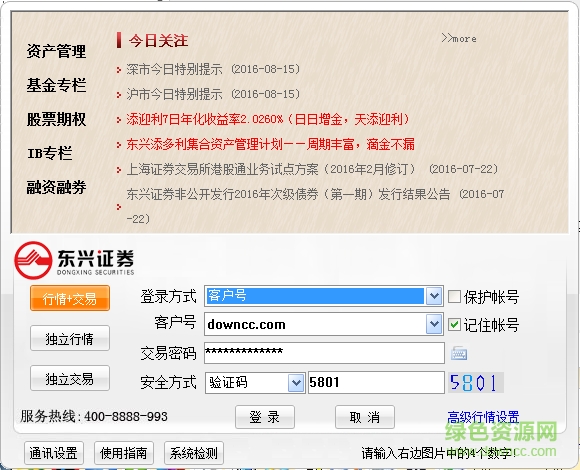Open 东兴添多利集合资产管理计划 news item
580x470 pixels.
[270, 144]
